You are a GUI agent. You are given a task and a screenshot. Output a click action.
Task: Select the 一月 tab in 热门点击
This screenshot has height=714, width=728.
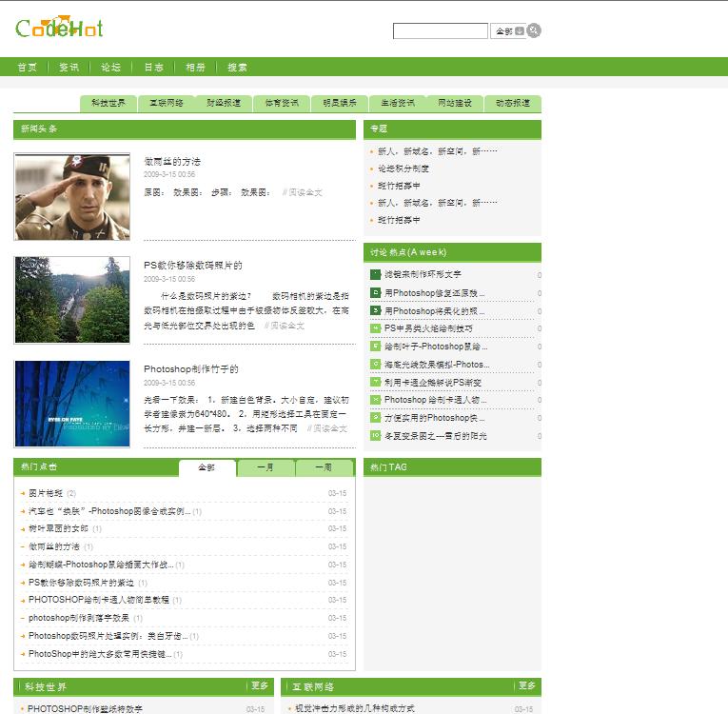[266, 467]
